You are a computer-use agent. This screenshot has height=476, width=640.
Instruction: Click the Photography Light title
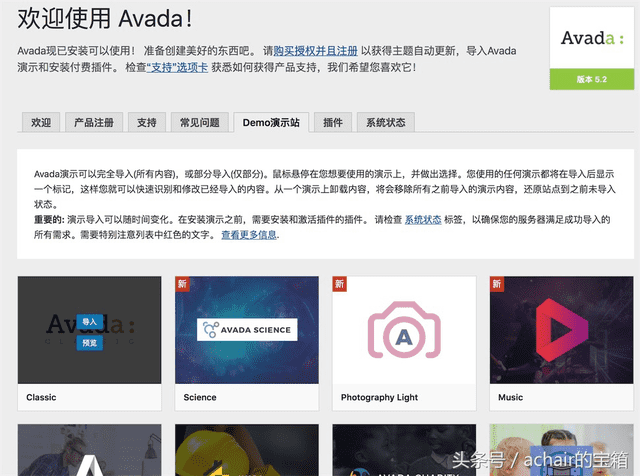[380, 397]
